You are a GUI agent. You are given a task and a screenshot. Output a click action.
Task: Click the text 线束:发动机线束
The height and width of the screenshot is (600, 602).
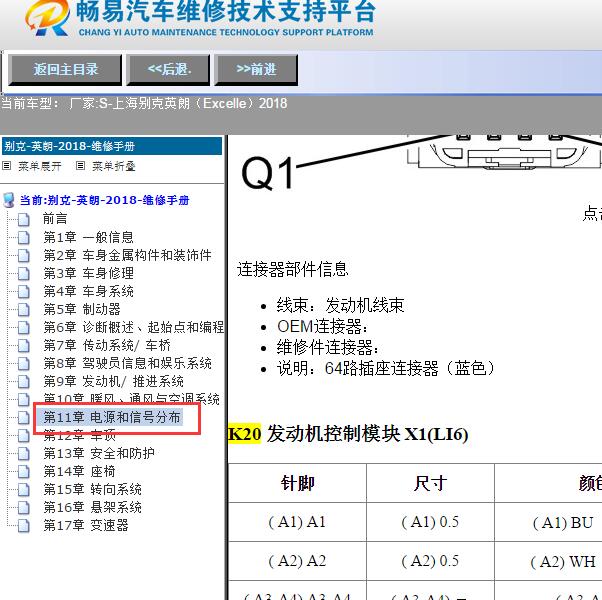[340, 306]
